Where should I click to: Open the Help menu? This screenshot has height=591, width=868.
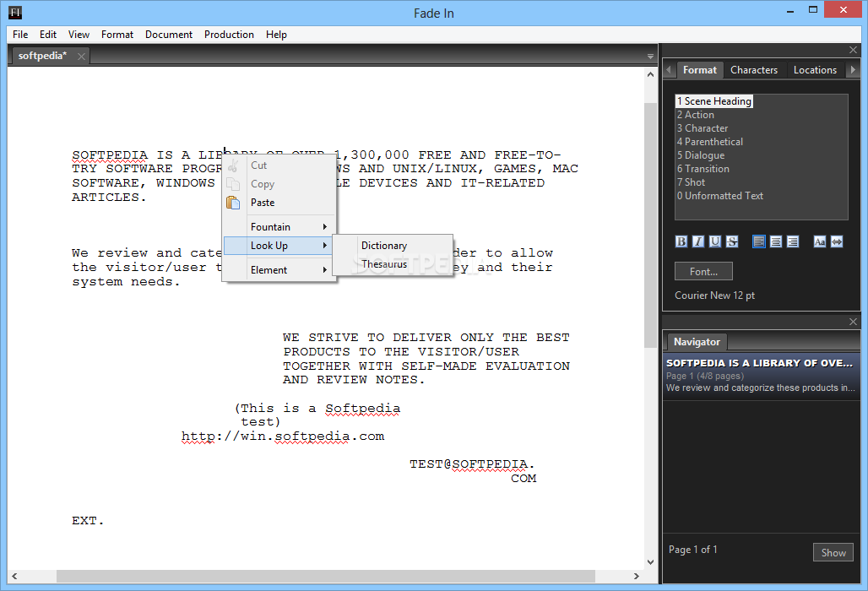click(x=276, y=35)
